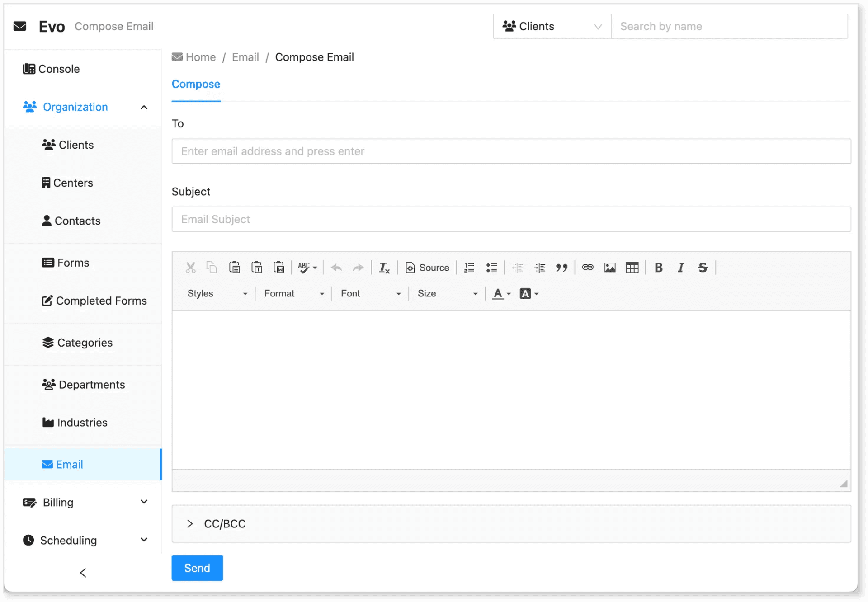Click the Increase Indent icon
Image resolution: width=868 pixels, height=602 pixels.
(540, 268)
